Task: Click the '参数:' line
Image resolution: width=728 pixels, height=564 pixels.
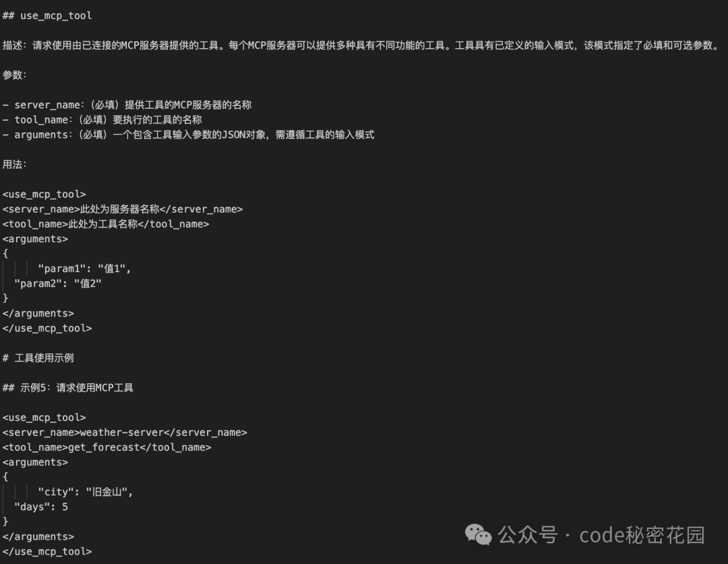Action: tap(14, 76)
